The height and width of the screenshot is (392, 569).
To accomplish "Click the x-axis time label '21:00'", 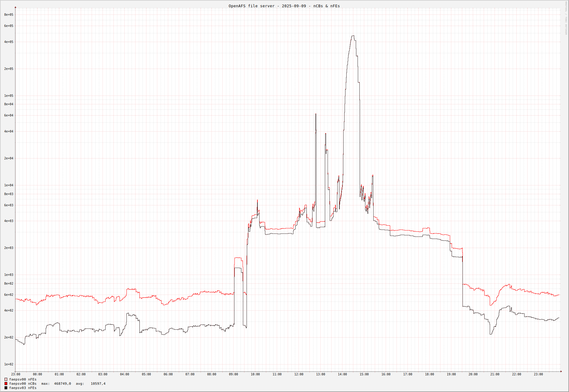I will click(x=495, y=374).
